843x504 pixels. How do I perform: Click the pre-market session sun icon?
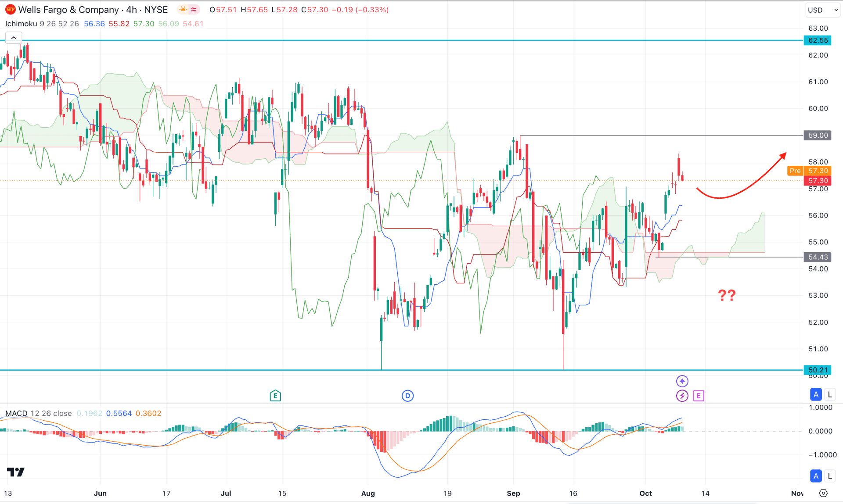coord(183,9)
